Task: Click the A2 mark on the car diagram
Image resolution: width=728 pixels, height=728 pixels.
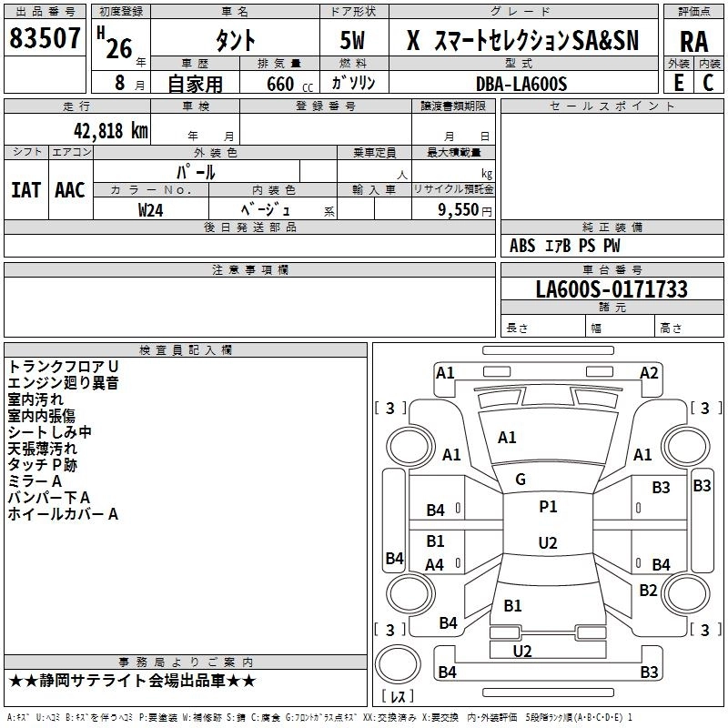Action: (x=649, y=373)
